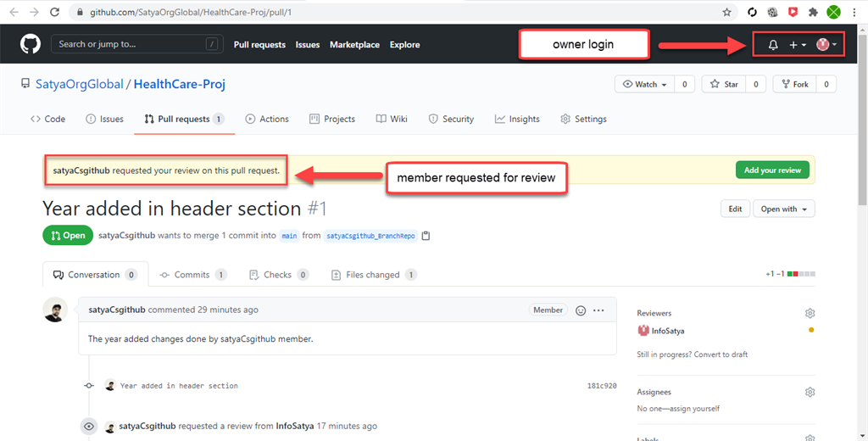The image size is (868, 441).
Task: Open the Assignees gear settings
Action: (810, 392)
